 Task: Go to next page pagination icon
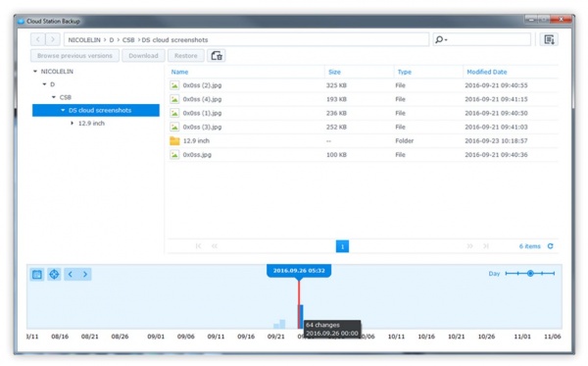coord(469,246)
